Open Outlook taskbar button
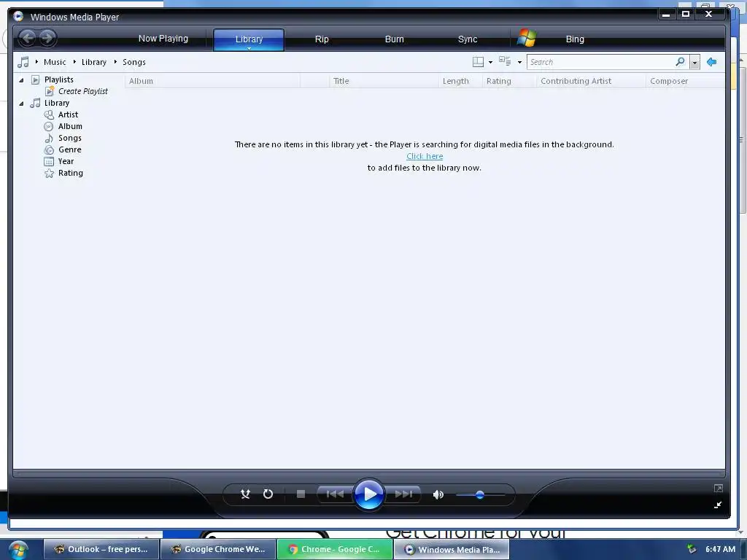Viewport: 747px width, 560px height. point(101,549)
